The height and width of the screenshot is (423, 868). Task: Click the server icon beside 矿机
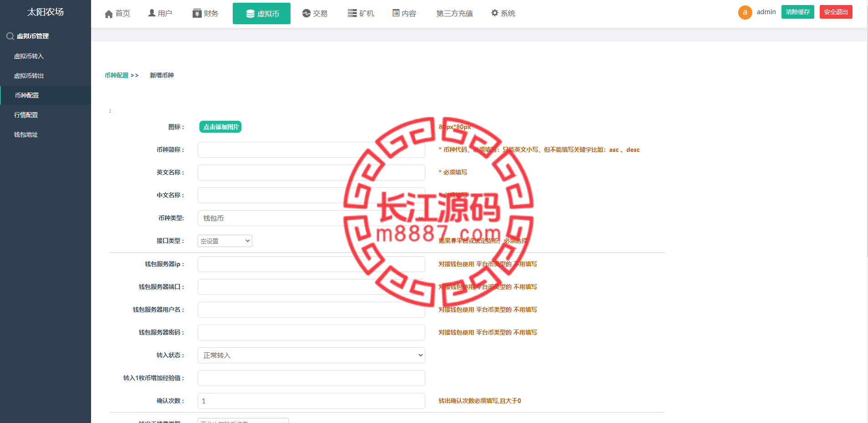[x=352, y=13]
